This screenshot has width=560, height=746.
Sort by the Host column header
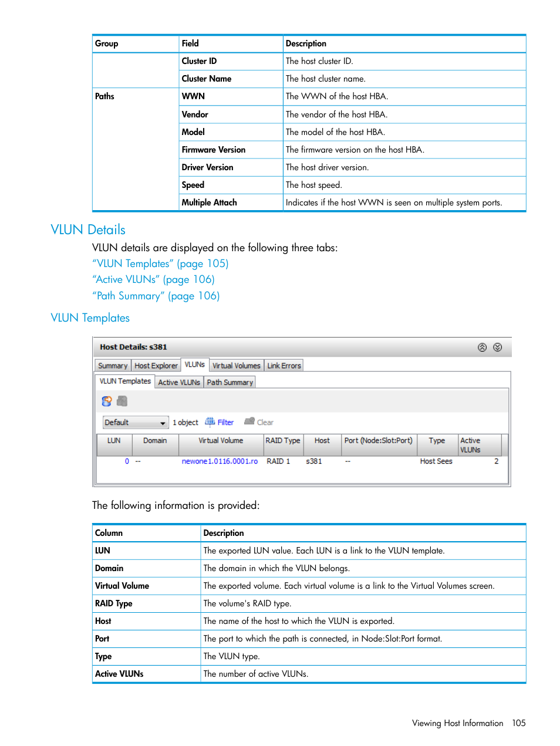click(322, 445)
